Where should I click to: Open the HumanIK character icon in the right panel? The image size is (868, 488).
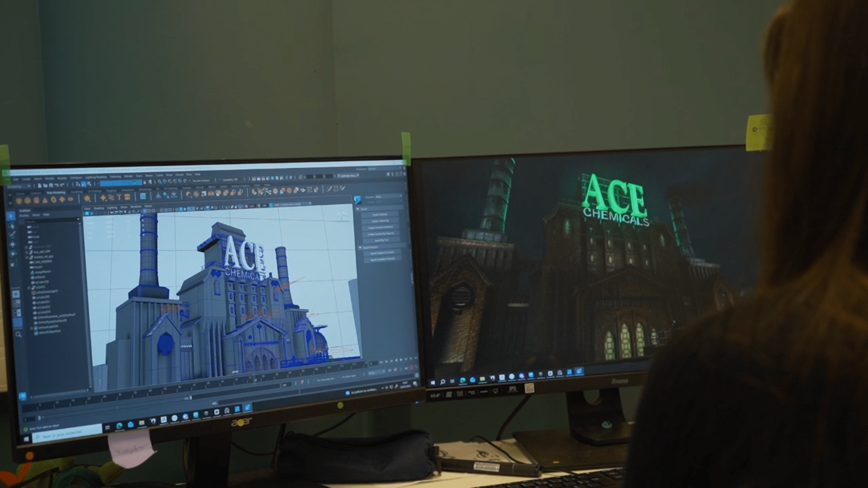tap(358, 200)
